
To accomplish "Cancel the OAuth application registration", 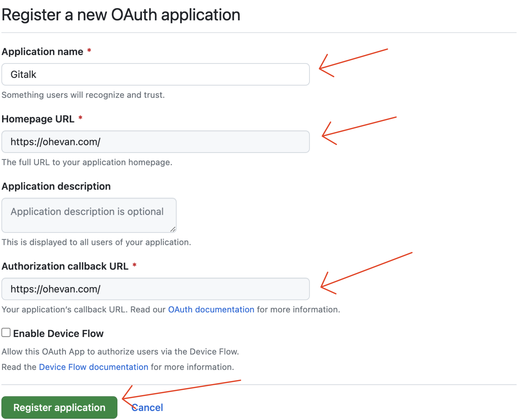I will (147, 407).
